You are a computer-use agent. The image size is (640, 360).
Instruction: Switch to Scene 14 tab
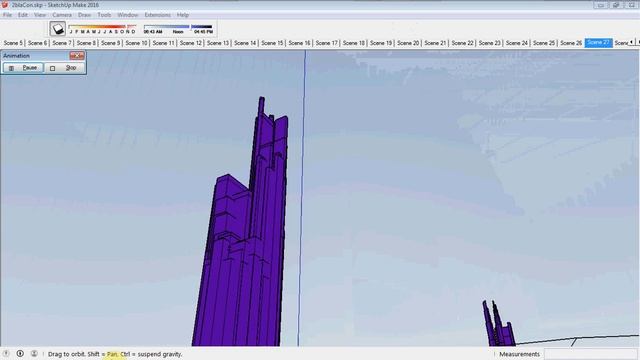(245, 43)
